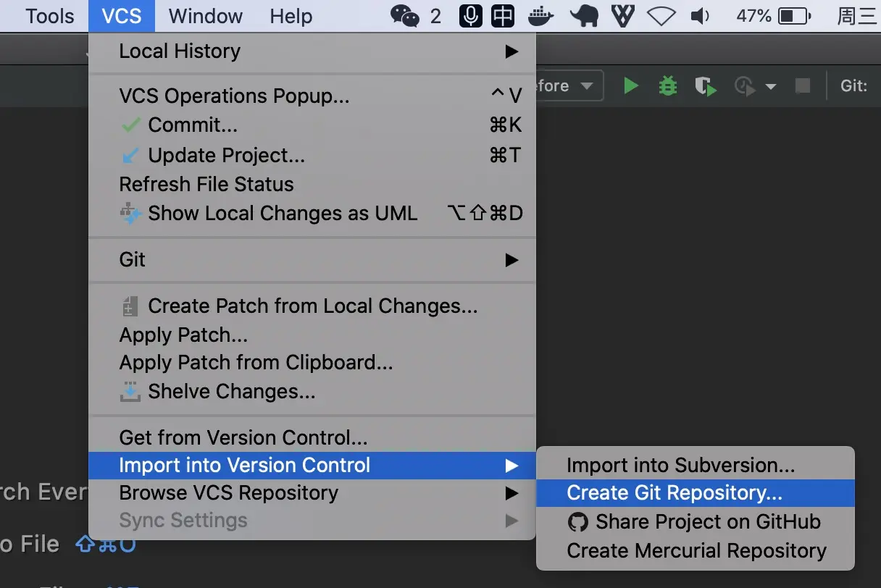This screenshot has width=881, height=588.
Task: Select Create Mercurial Repository
Action: (x=696, y=551)
